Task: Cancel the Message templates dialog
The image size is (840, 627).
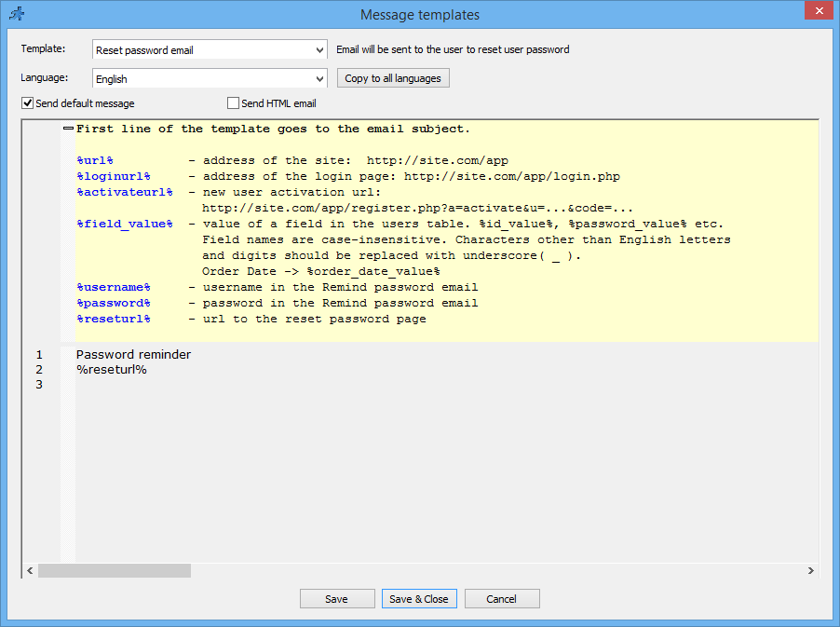Action: tap(502, 598)
